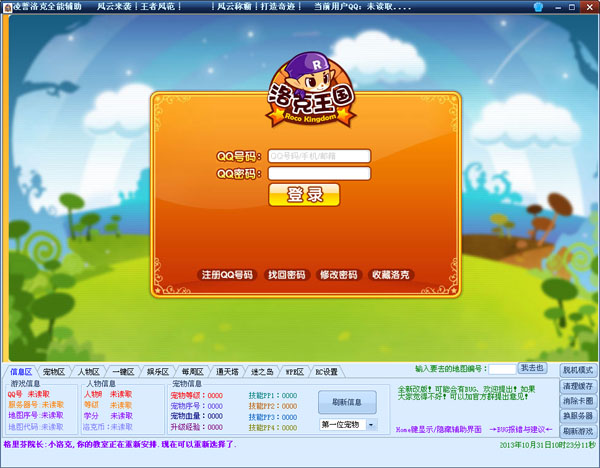The width and height of the screenshot is (600, 468).
Task: Click the application icon in the title bar
Action: click(7, 7)
